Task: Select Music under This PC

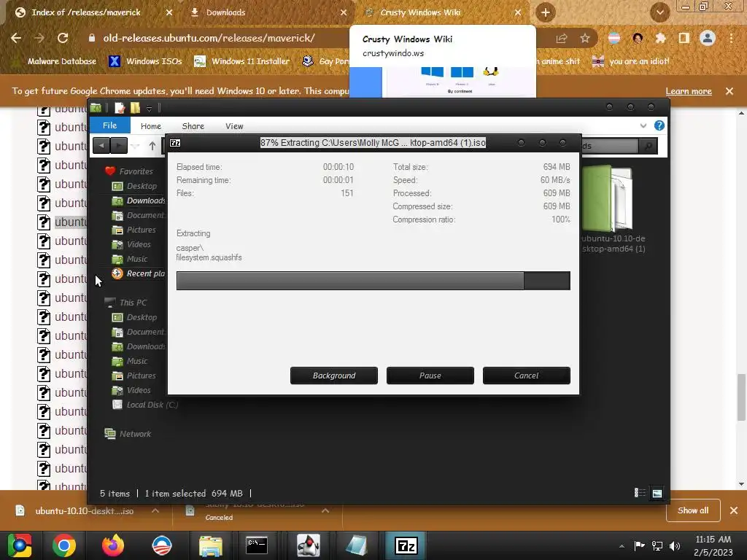Action: coord(130,361)
